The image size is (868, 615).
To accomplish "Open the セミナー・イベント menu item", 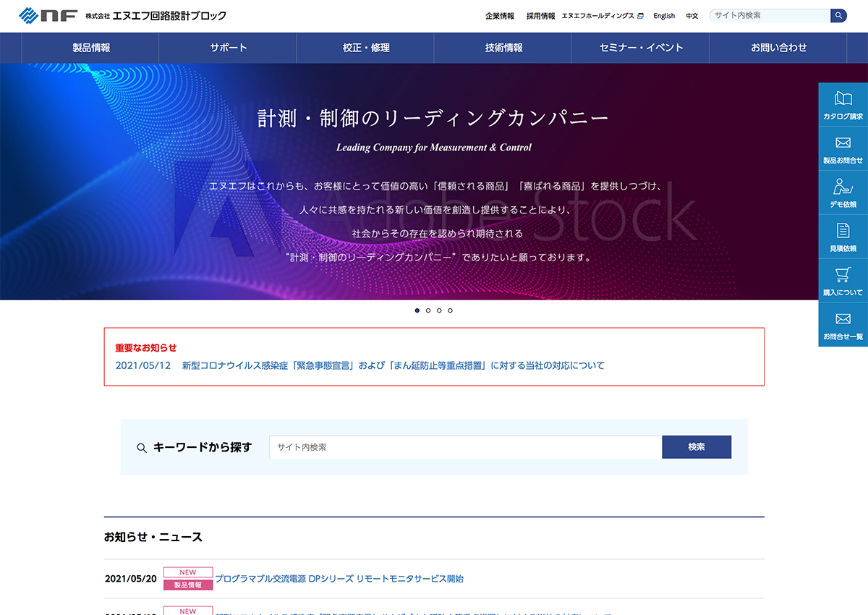I will click(641, 48).
